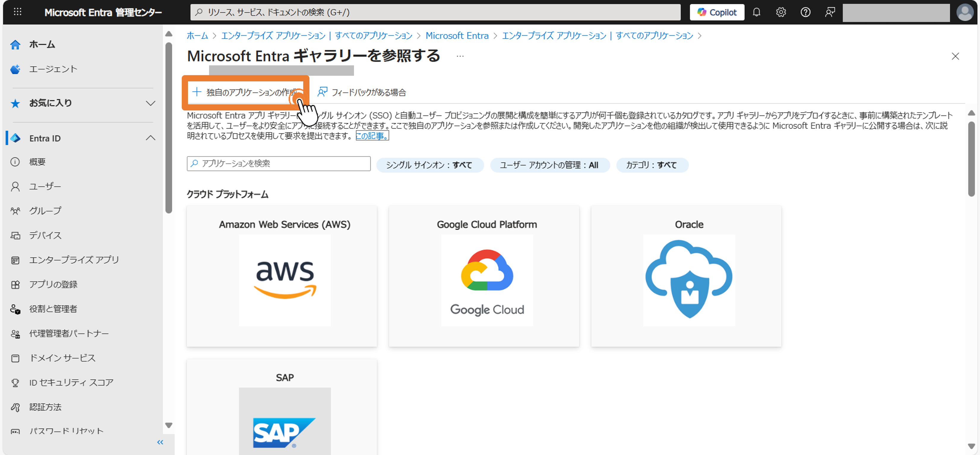Collapse the sidebar with double chevron

(160, 442)
